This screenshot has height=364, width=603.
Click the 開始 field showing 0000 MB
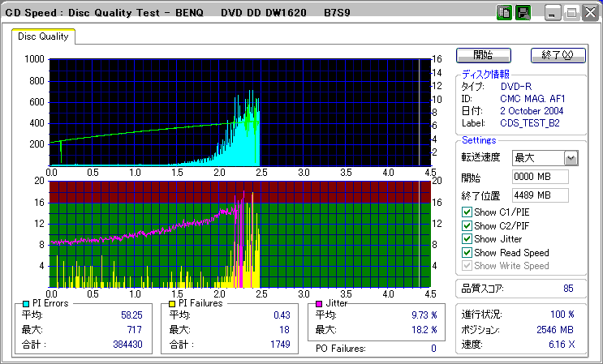click(x=540, y=177)
